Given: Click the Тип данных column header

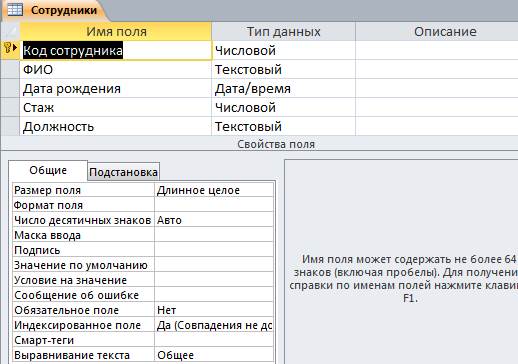Looking at the screenshot, I should coord(283,32).
